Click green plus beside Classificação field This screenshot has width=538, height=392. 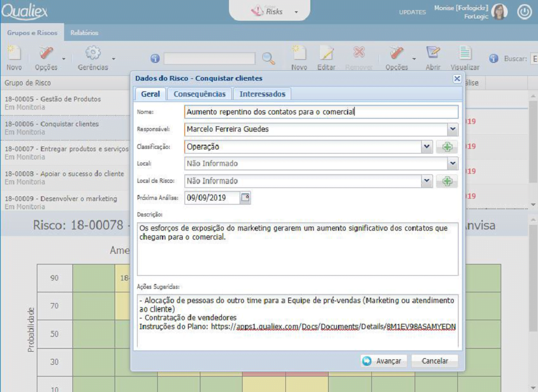click(447, 147)
